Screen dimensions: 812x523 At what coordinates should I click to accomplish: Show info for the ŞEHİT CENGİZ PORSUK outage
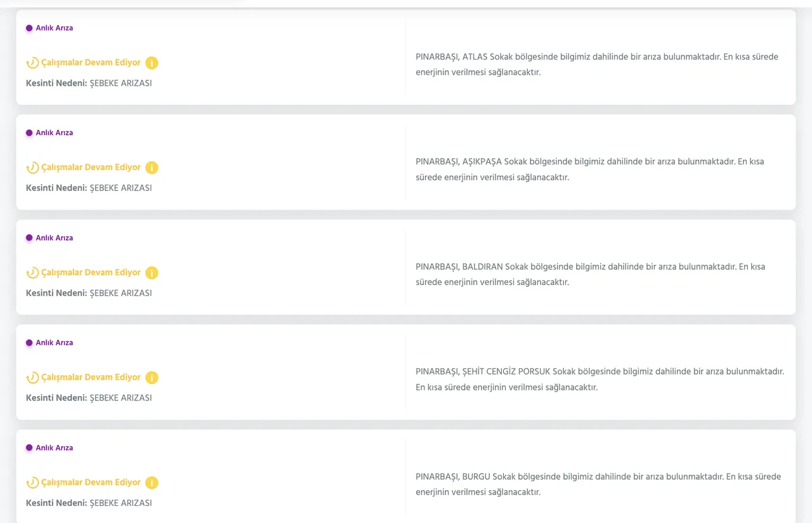(x=152, y=378)
